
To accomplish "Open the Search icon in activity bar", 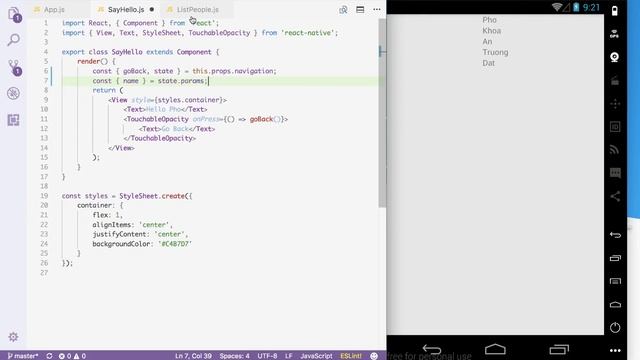I will [13, 40].
